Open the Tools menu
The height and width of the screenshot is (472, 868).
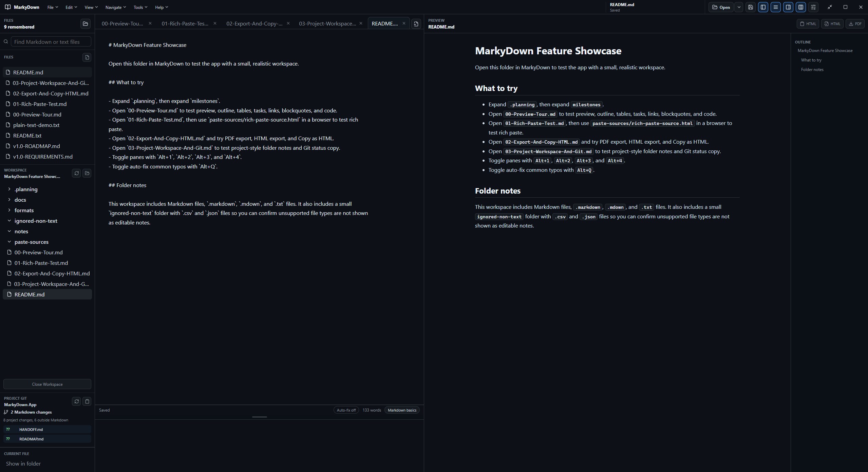(x=140, y=7)
